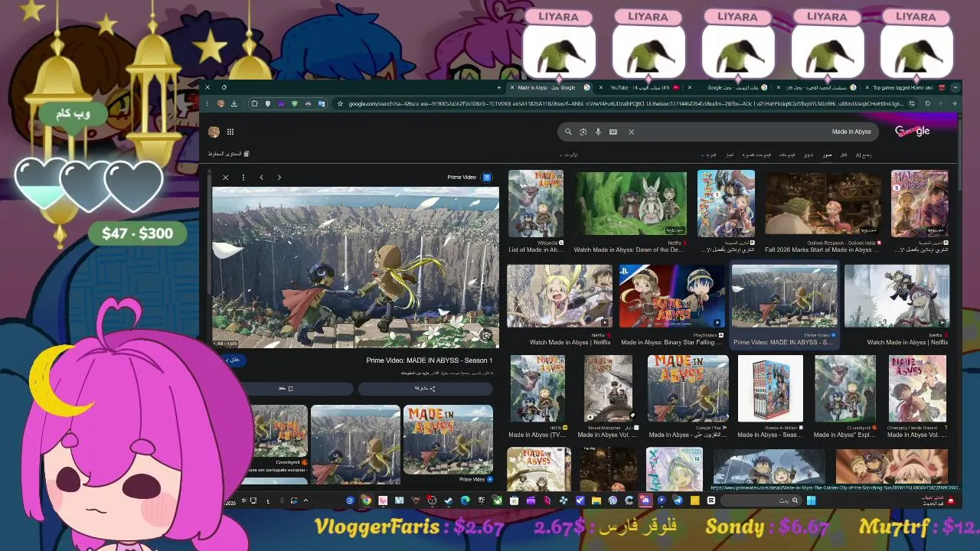Open Microsoft Edge in Windows taskbar
This screenshot has height=551, width=980.
pos(465,500)
